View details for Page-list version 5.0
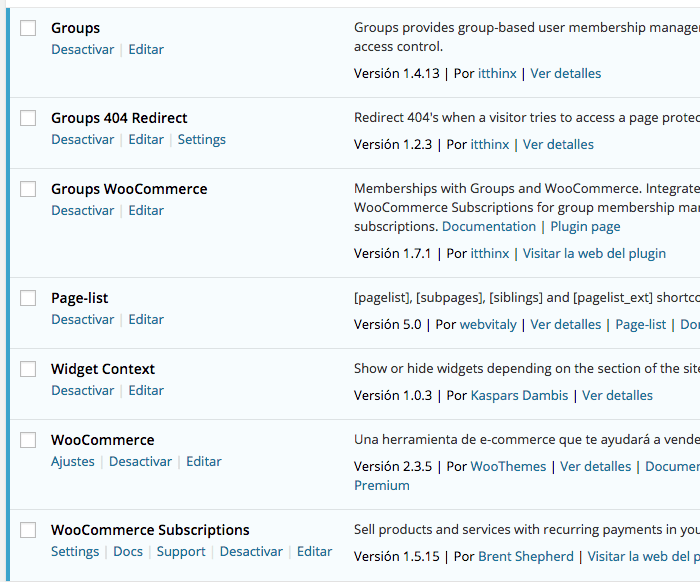This screenshot has height=582, width=700. pyautogui.click(x=566, y=324)
